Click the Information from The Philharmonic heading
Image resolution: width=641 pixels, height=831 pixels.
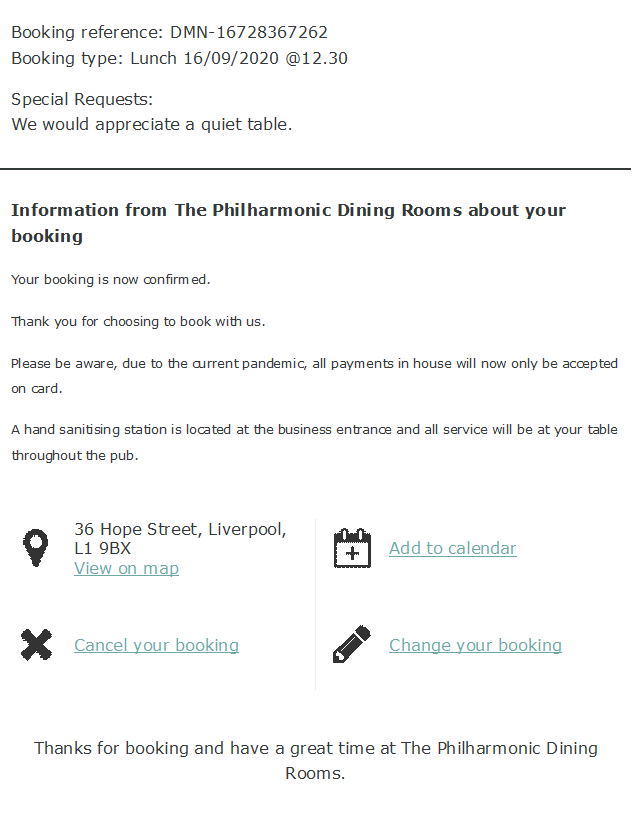(x=288, y=223)
